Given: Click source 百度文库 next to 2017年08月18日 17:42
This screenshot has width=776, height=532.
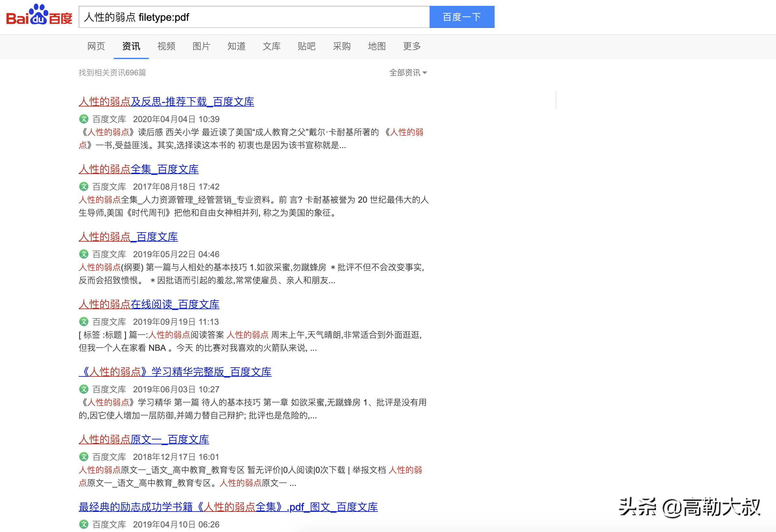Looking at the screenshot, I should (x=109, y=186).
